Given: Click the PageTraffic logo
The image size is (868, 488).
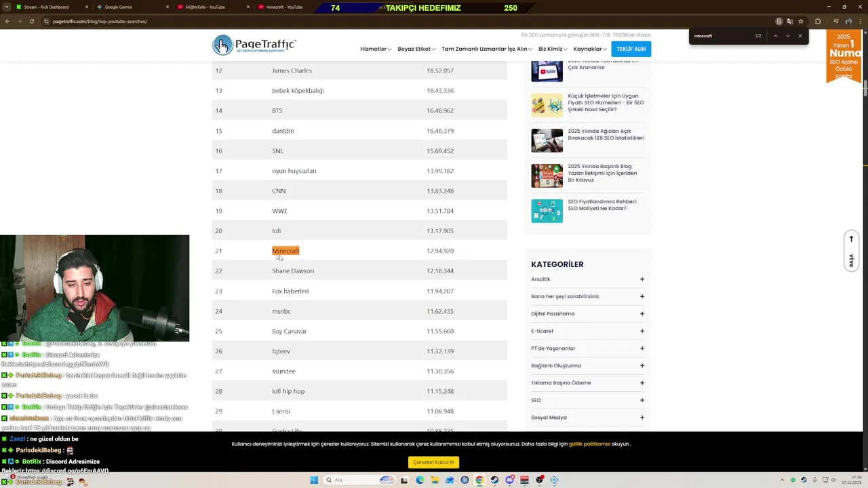Looking at the screenshot, I should point(254,45).
